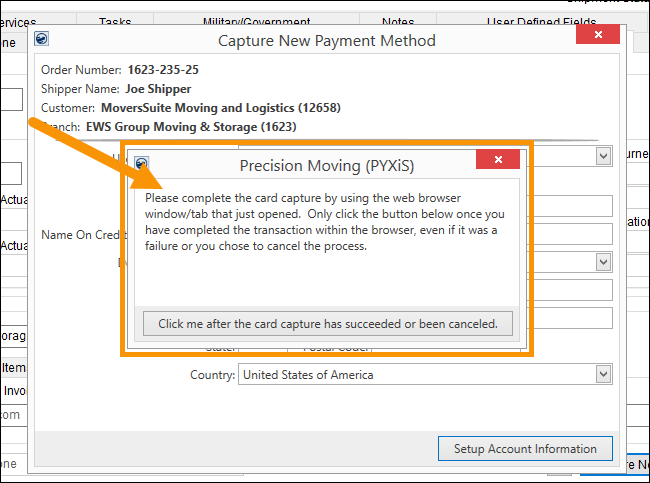650x483 pixels.
Task: Click branch EWS Group Moving & Storage (1623)
Action: 191,127
